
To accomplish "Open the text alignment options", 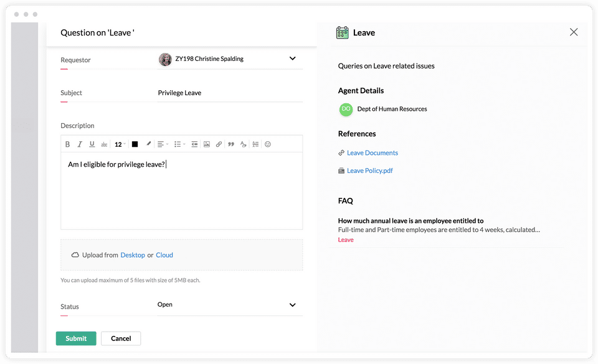I will click(162, 144).
